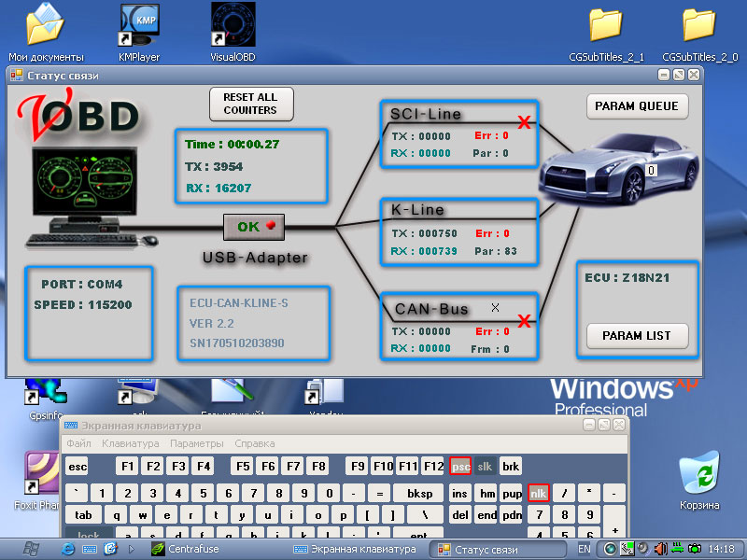The image size is (747, 560).
Task: Toggle the psc key on on-screen keyboard
Action: click(460, 466)
